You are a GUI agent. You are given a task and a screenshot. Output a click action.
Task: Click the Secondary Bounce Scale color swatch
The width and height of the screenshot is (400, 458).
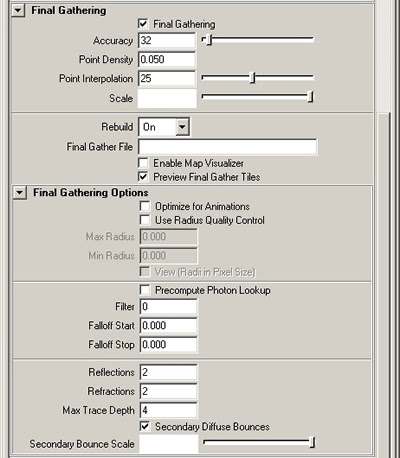169,444
